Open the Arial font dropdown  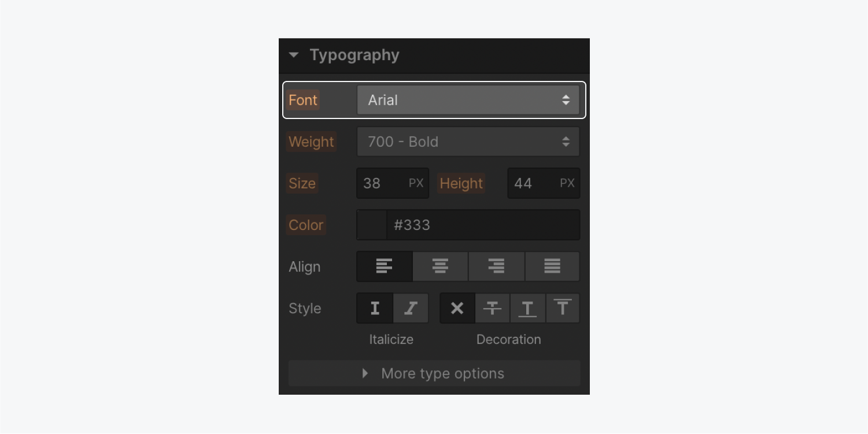(468, 100)
